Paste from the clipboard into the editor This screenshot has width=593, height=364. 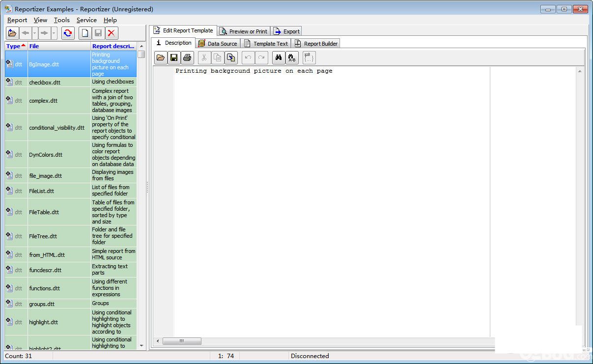(231, 57)
